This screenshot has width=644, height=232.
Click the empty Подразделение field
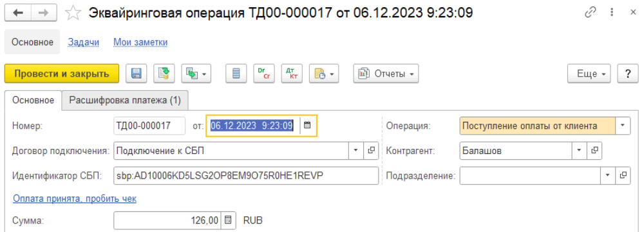coord(530,176)
